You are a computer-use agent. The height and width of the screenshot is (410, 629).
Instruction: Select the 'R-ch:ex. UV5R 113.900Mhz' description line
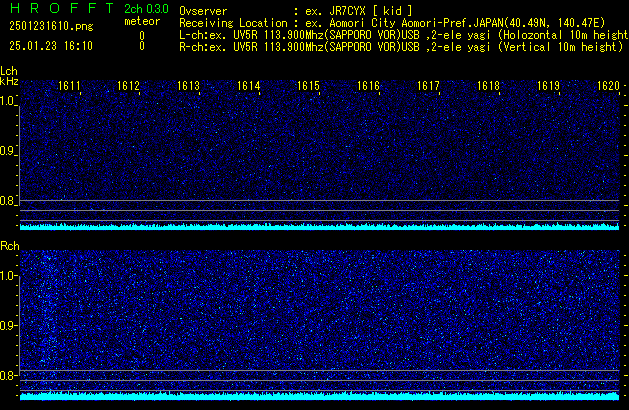point(401,47)
